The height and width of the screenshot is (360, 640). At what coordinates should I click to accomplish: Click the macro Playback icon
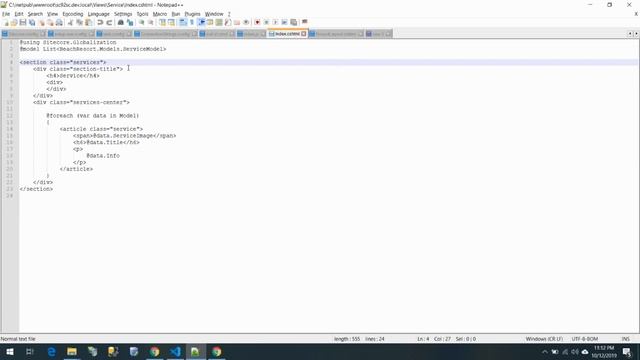point(275,22)
